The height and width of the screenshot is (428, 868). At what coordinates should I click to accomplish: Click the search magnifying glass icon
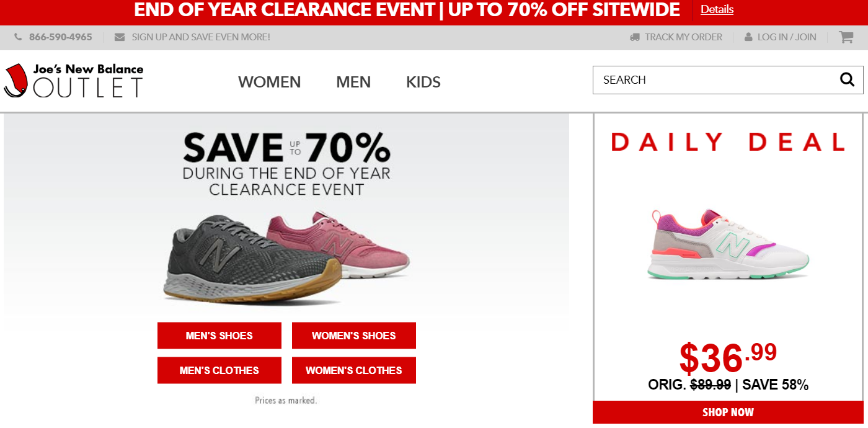click(x=847, y=79)
